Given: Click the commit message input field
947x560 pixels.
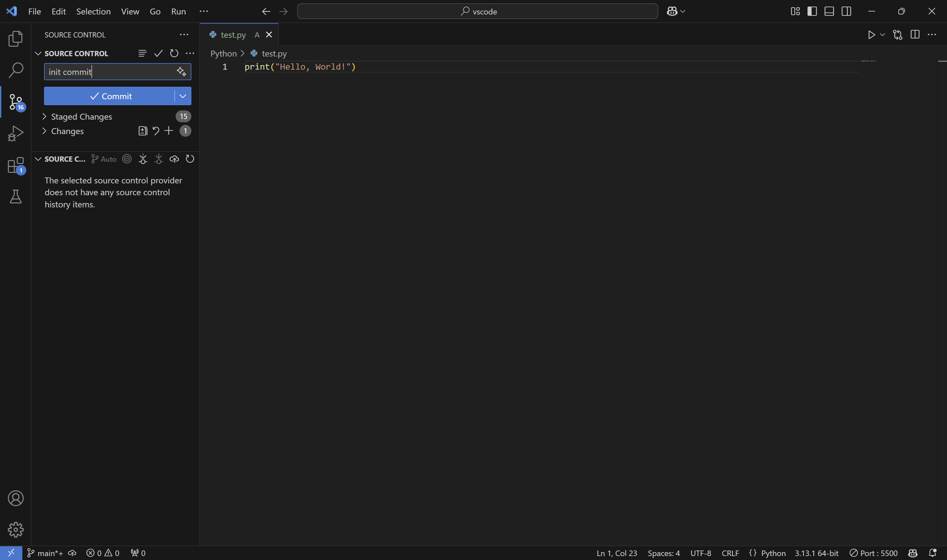Looking at the screenshot, I should 109,72.
